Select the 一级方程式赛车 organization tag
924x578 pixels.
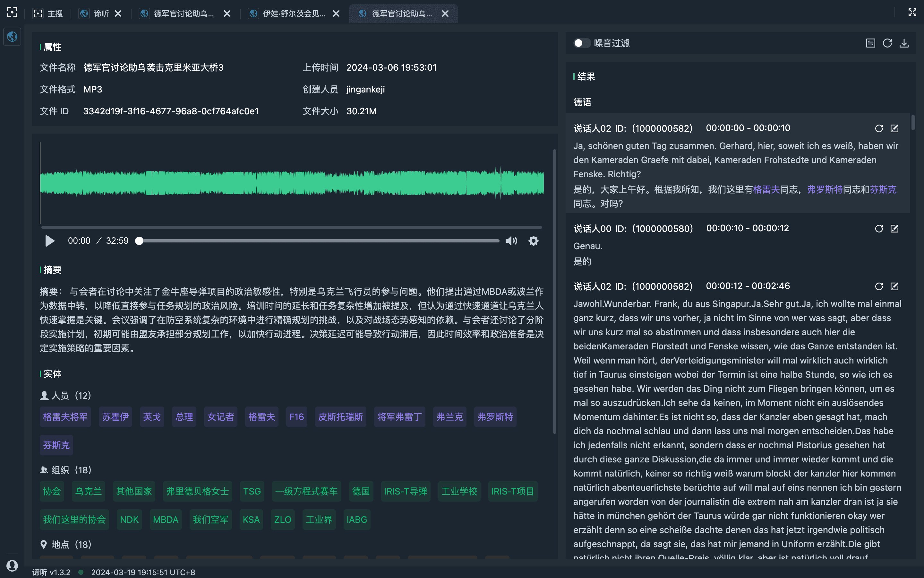click(x=306, y=491)
